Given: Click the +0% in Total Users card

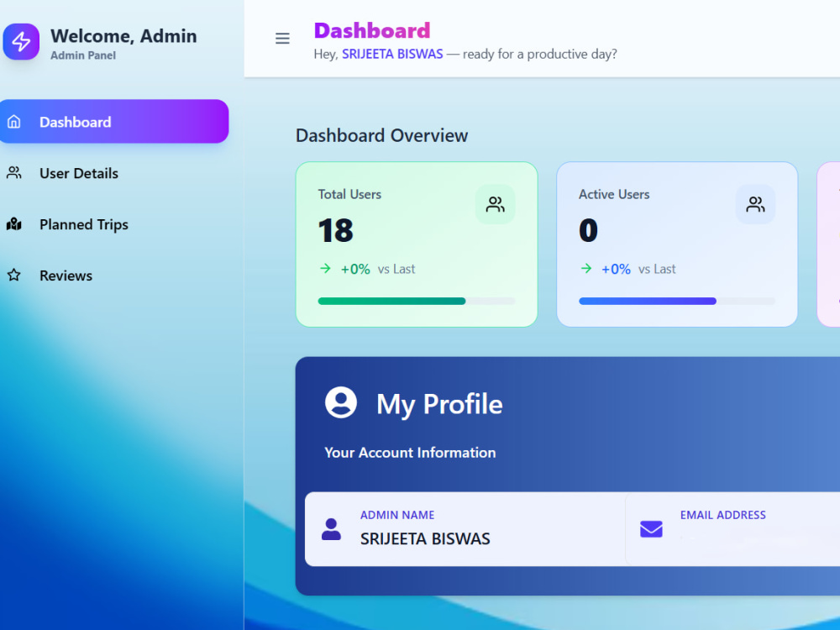Looking at the screenshot, I should click(x=355, y=269).
